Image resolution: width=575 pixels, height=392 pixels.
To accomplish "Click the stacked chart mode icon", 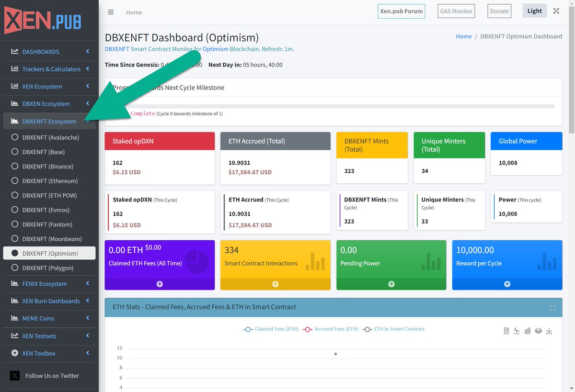I will coord(538,331).
